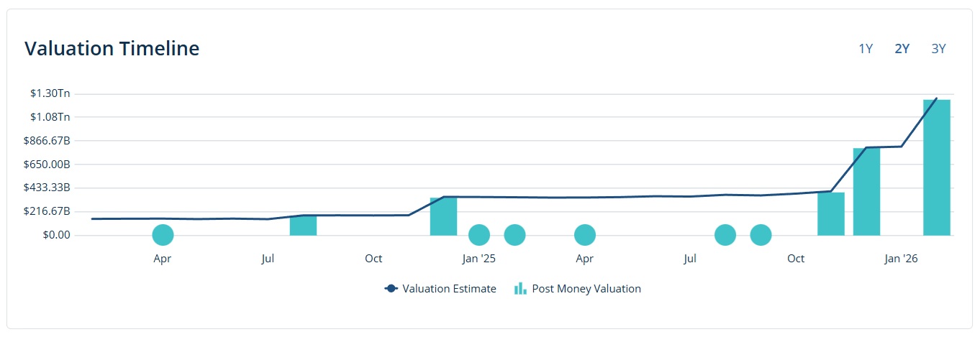Click the Valuation Timeline heading
This screenshot has height=337, width=980.
112,49
